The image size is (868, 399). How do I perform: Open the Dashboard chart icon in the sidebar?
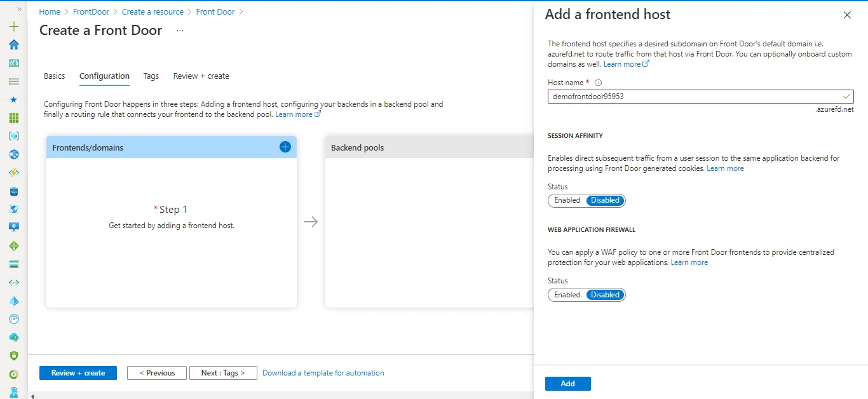14,63
